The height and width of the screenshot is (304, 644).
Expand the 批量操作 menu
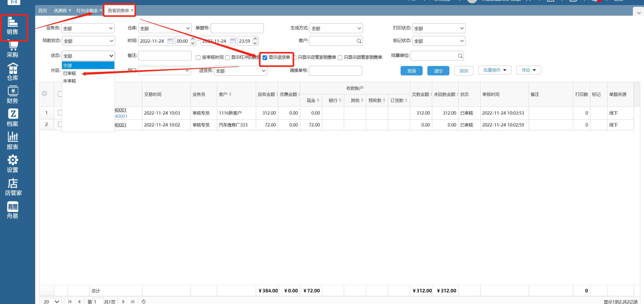pyautogui.click(x=495, y=70)
